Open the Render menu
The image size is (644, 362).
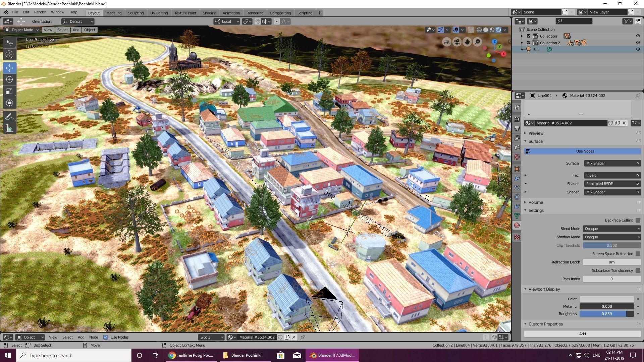point(40,12)
